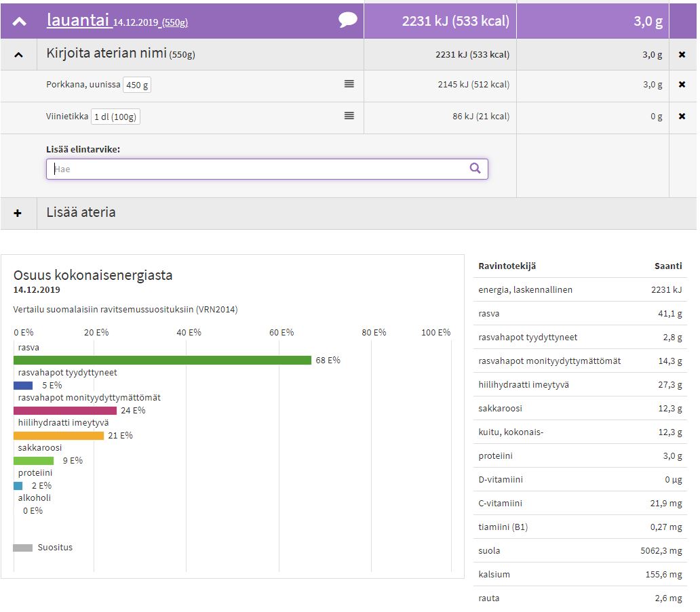Click the gray Suositus legend swatch
Screen dimensions: 700x612
22,548
